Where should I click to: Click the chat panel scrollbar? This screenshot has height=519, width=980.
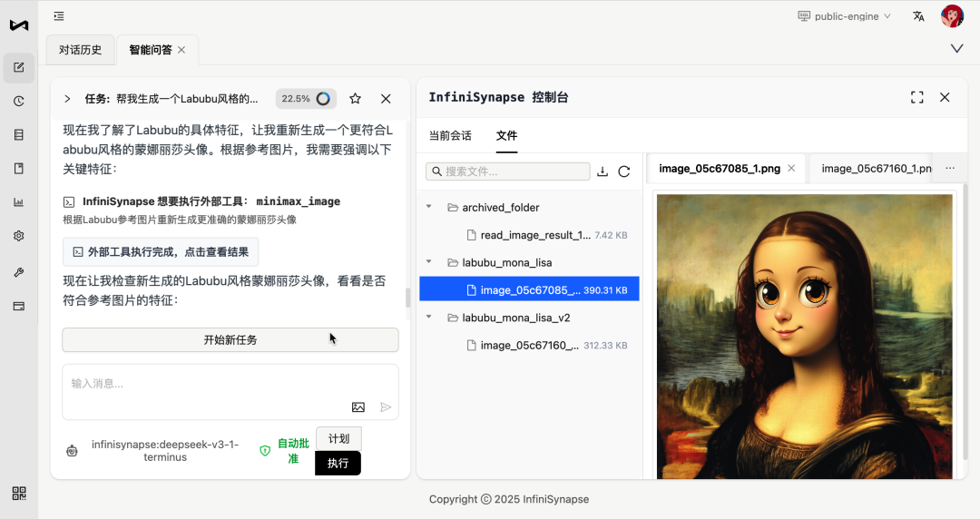click(x=408, y=298)
